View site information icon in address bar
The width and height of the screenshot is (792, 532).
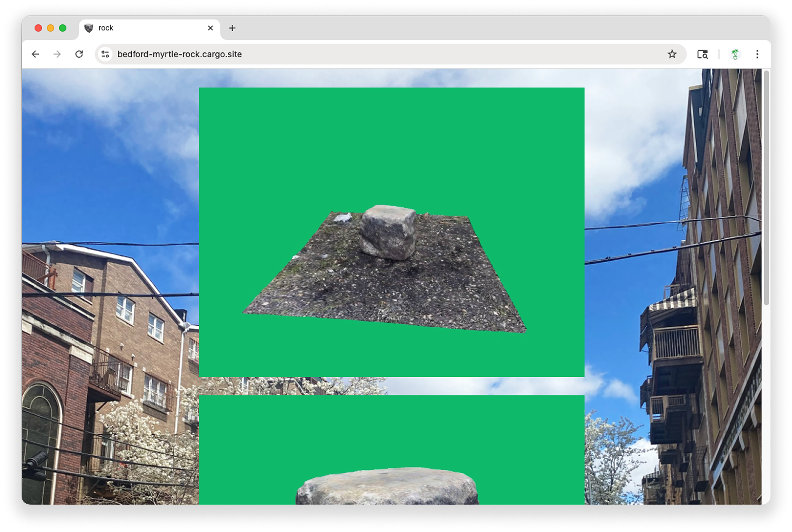coord(105,54)
